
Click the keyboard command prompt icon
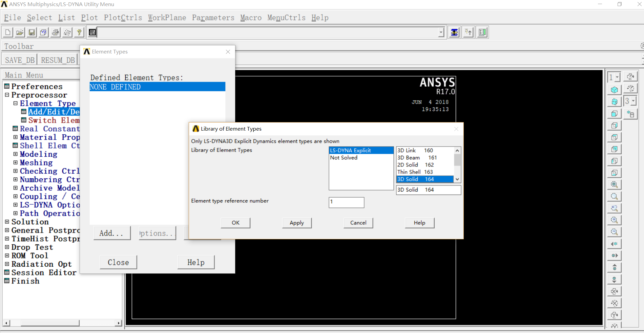click(x=92, y=32)
